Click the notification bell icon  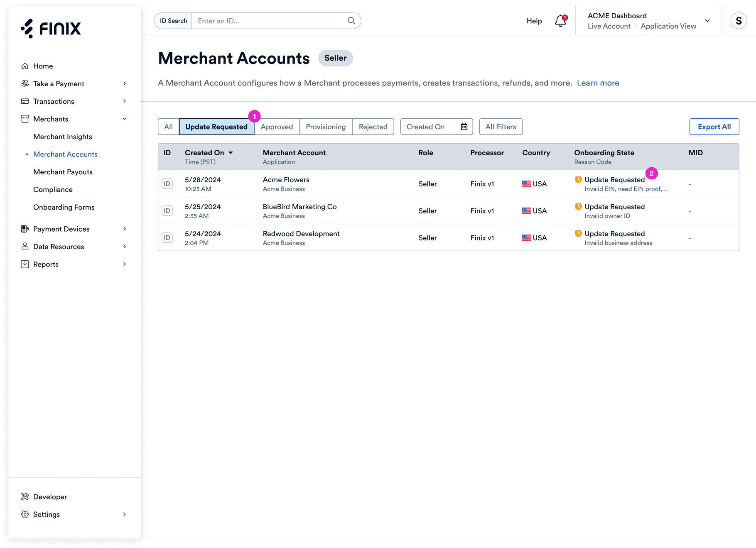[560, 21]
